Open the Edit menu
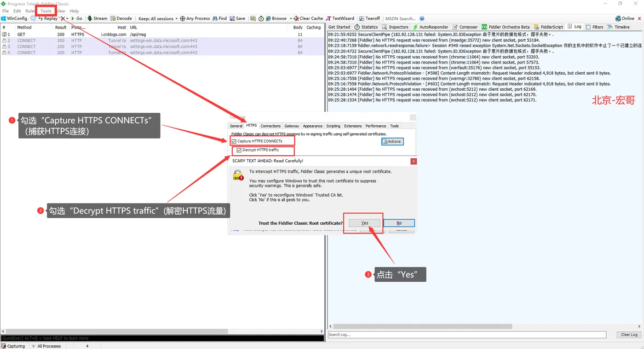 pos(17,11)
